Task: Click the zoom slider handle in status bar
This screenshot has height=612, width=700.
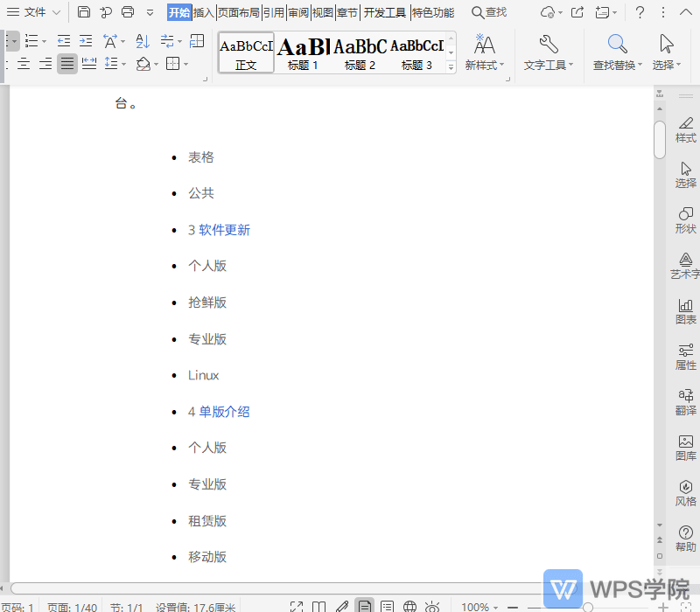Action: [x=588, y=606]
